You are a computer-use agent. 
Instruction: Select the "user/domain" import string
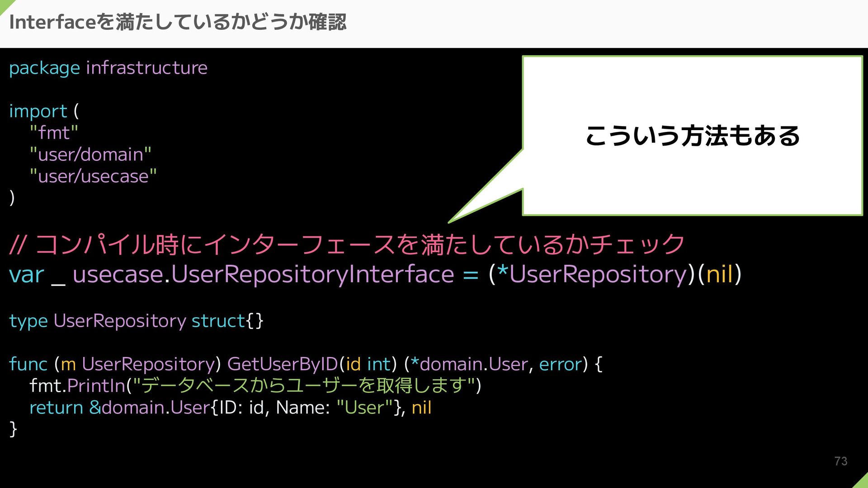tap(90, 155)
